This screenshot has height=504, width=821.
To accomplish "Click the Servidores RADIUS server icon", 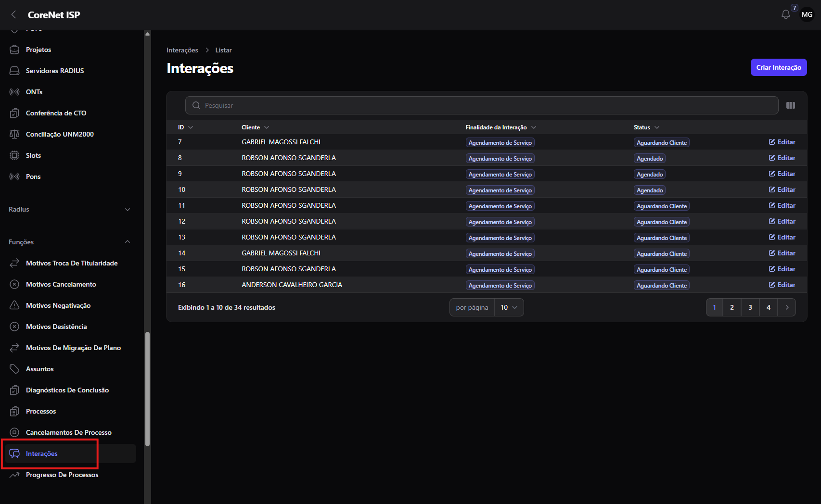I will [x=14, y=71].
